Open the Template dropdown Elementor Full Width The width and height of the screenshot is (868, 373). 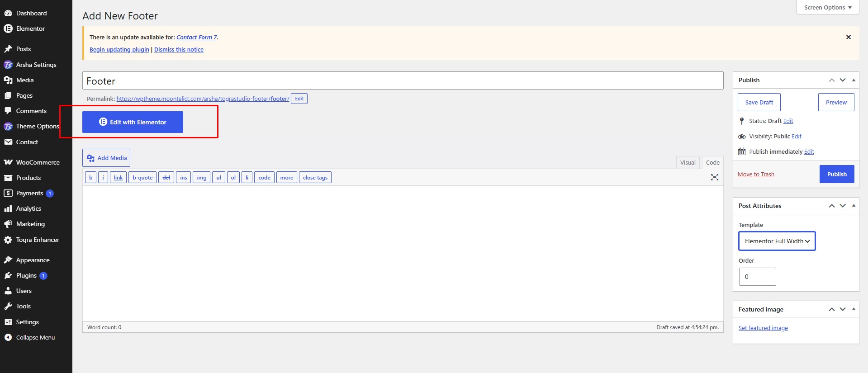777,241
